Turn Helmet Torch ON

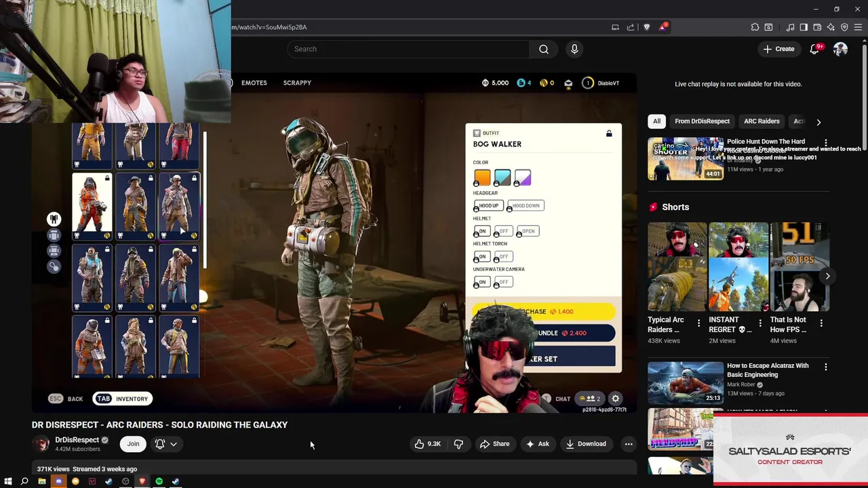tap(482, 256)
